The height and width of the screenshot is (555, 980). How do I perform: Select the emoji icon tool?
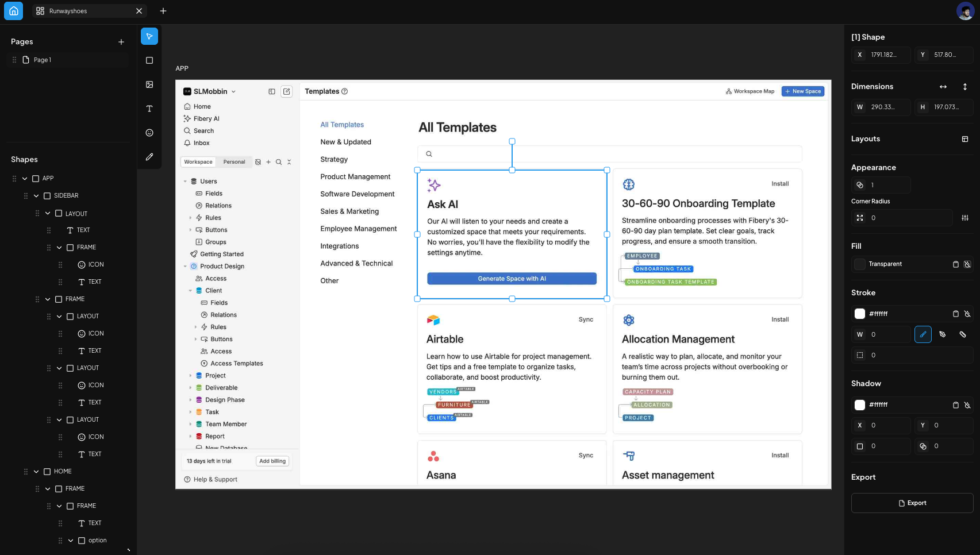point(149,133)
